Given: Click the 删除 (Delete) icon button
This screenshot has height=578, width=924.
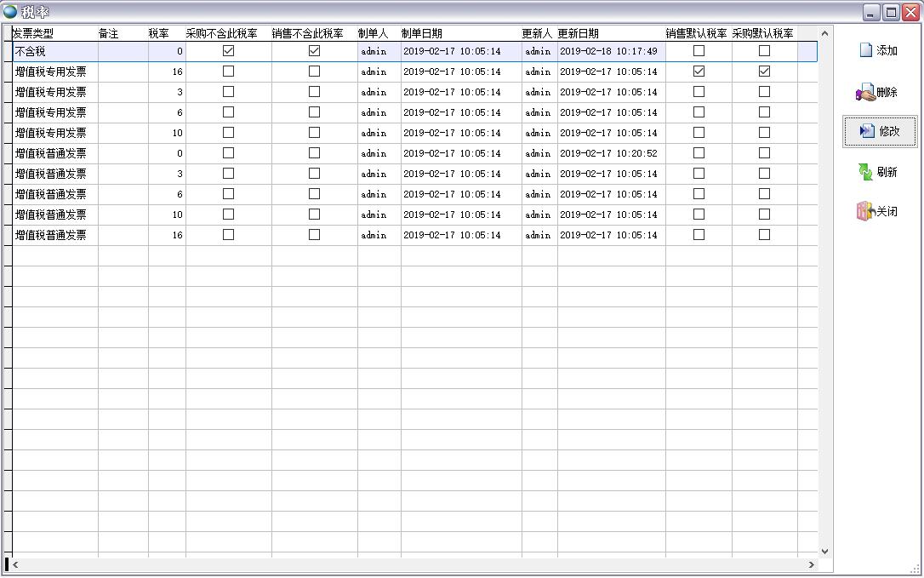Looking at the screenshot, I should coord(865,92).
